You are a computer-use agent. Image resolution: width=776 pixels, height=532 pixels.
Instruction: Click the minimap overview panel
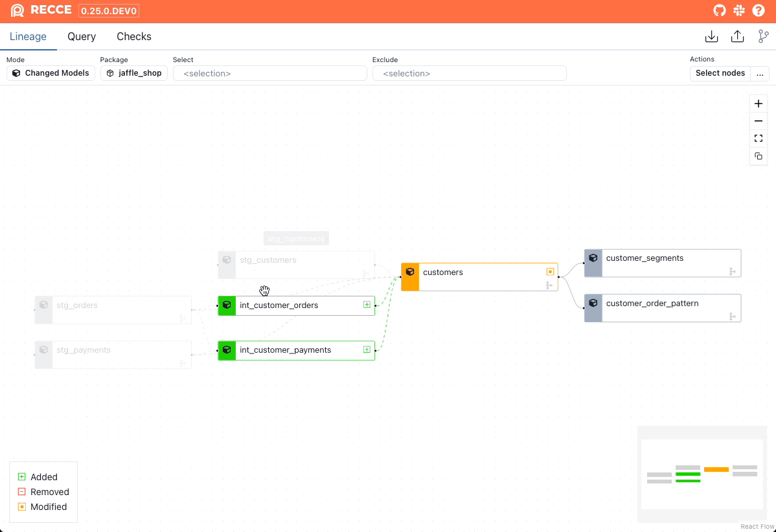pos(702,474)
